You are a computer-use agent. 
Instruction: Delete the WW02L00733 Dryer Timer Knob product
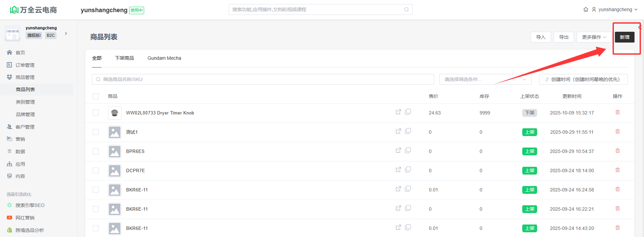pos(617,112)
